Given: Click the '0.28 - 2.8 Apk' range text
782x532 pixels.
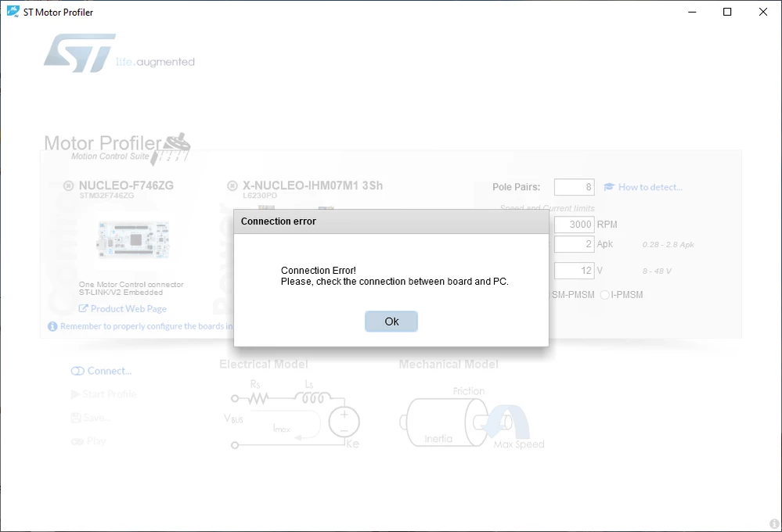Looking at the screenshot, I should coord(668,244).
